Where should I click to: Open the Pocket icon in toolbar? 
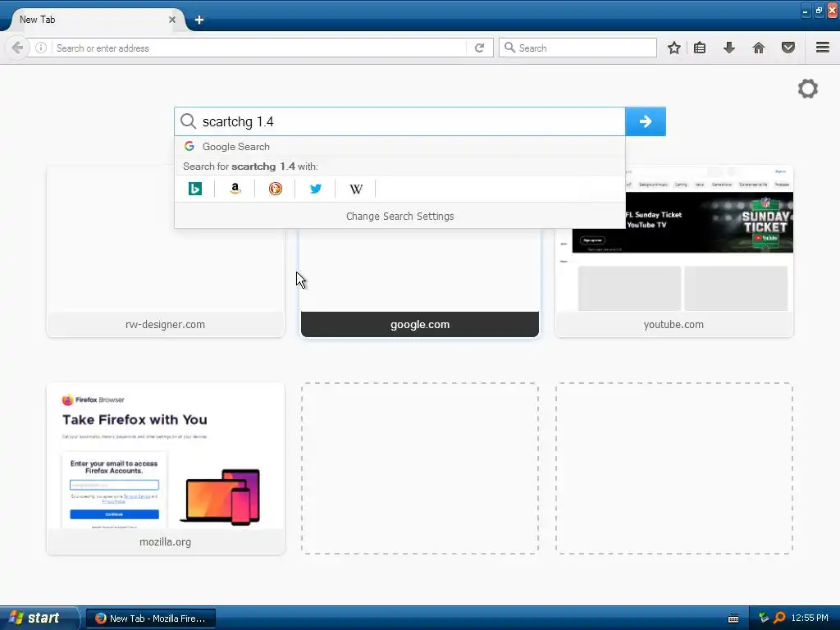pyautogui.click(x=788, y=48)
